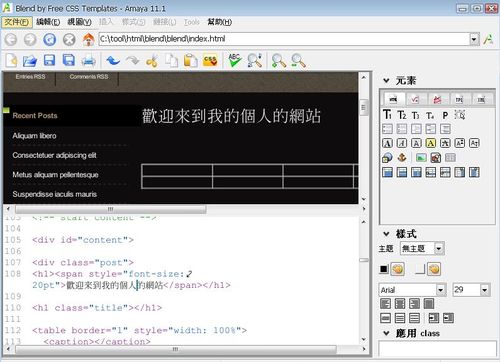Open a file with the folder icon
The image size is (500, 362).
pyautogui.click(x=30, y=61)
